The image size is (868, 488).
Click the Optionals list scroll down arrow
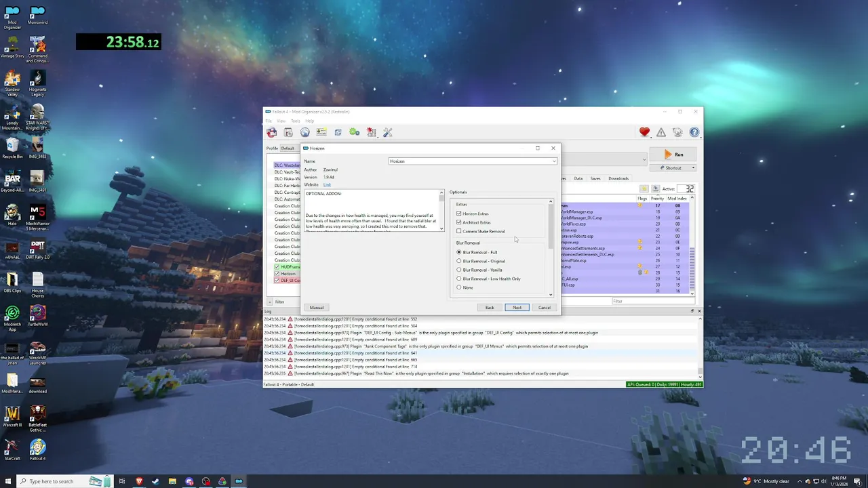point(551,294)
